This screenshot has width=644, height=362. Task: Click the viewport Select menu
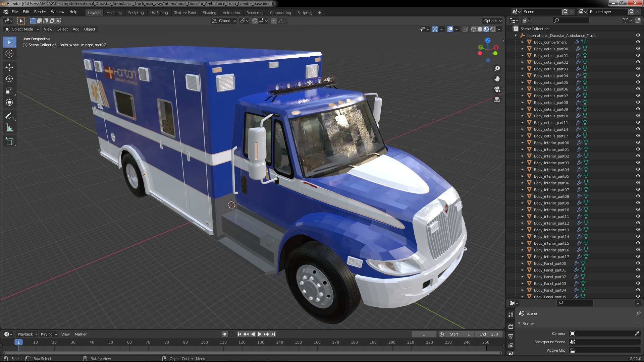tap(62, 29)
